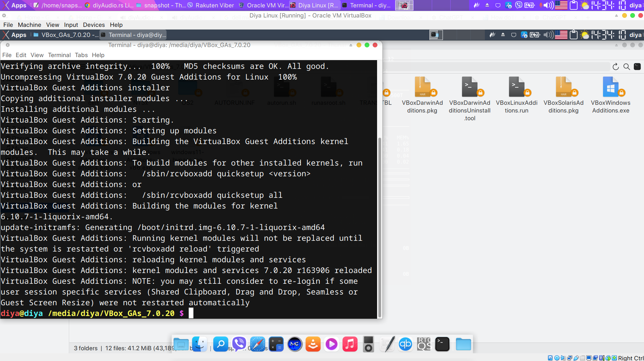
Task: Click Right Ctrl host key indicator
Action: (x=631, y=358)
